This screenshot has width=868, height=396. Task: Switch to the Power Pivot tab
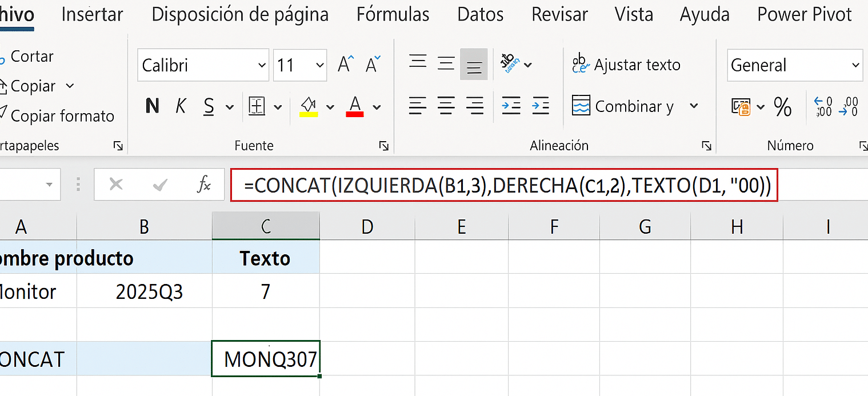click(804, 14)
